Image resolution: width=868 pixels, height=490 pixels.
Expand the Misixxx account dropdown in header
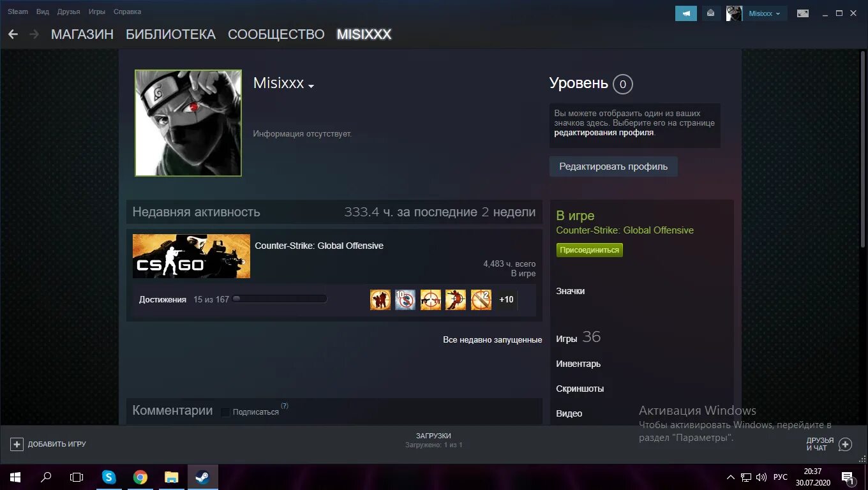coord(765,13)
